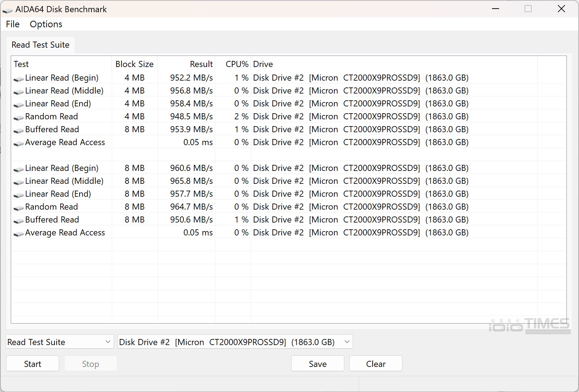Click drive icon beside 8 MB Linear Read (Middle)
579x392 pixels.
[19, 182]
